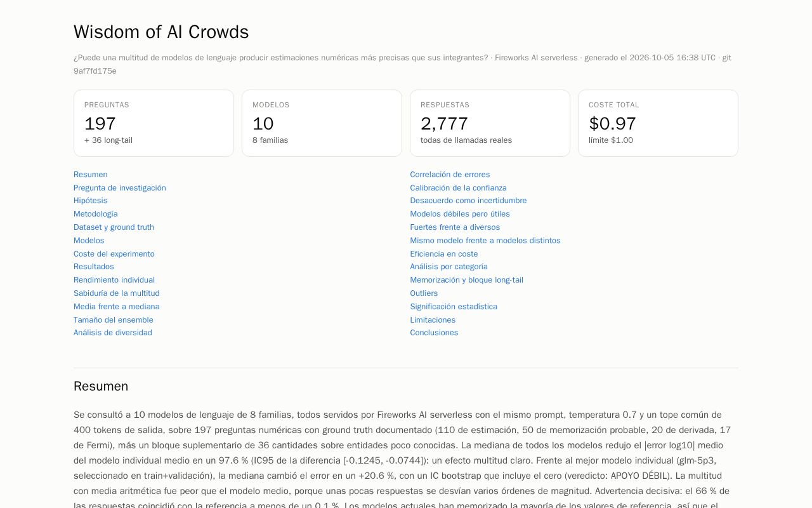Viewport: 812px width, 508px height.
Task: Click the Limitaciones link
Action: [x=433, y=320]
